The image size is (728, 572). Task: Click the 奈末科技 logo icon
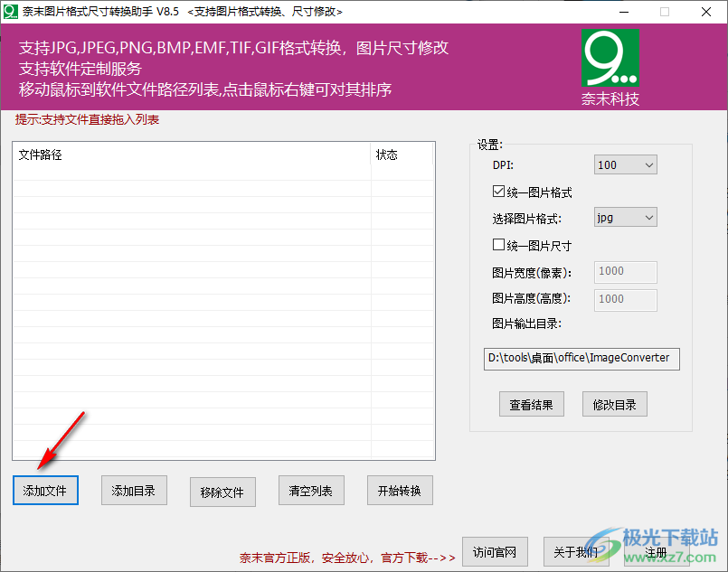click(610, 58)
